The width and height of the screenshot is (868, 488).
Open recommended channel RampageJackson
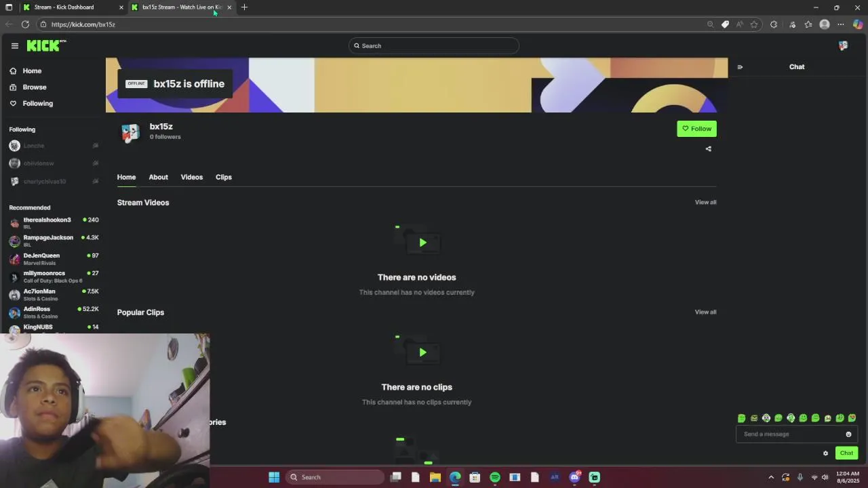[x=53, y=241]
